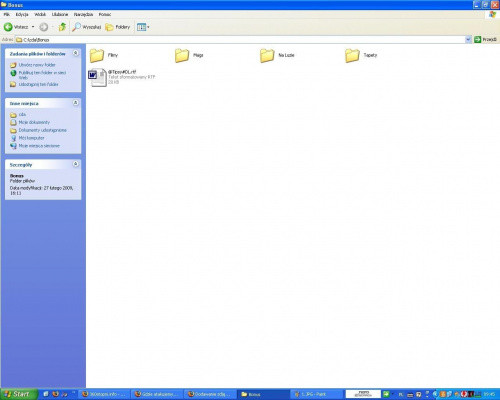This screenshot has width=500, height=400.
Task: Open the Edycja menu
Action: 22,14
